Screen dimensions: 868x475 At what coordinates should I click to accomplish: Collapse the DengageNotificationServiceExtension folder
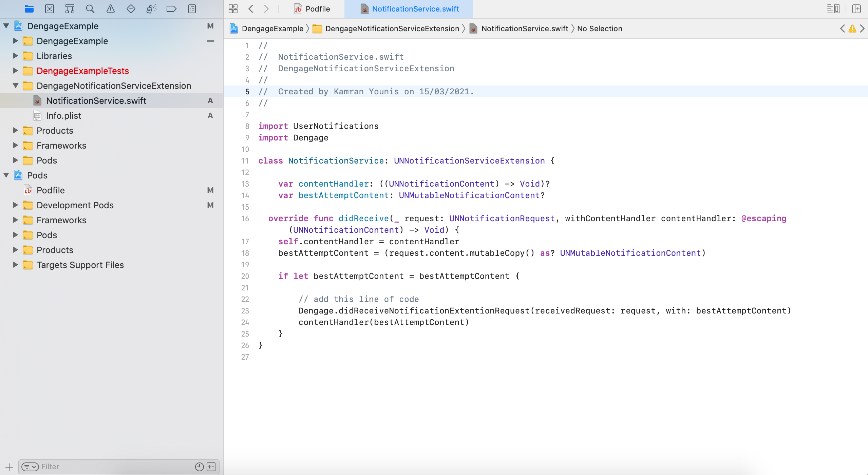click(x=16, y=86)
